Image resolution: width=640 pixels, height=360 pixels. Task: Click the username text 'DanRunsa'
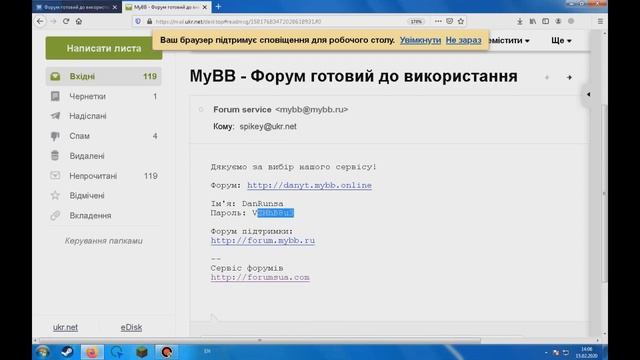262,203
